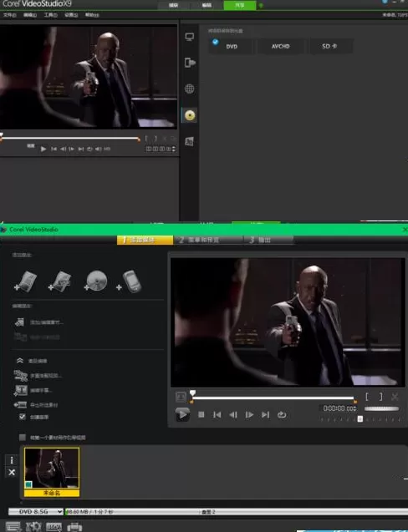Open the third menu (Tools) in menu bar
The width and height of the screenshot is (408, 532).
coord(51,15)
